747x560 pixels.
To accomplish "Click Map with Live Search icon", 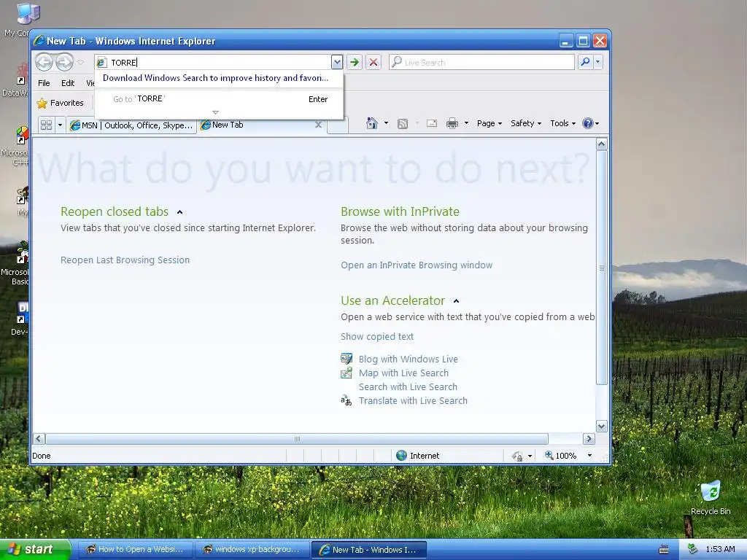I will click(347, 373).
